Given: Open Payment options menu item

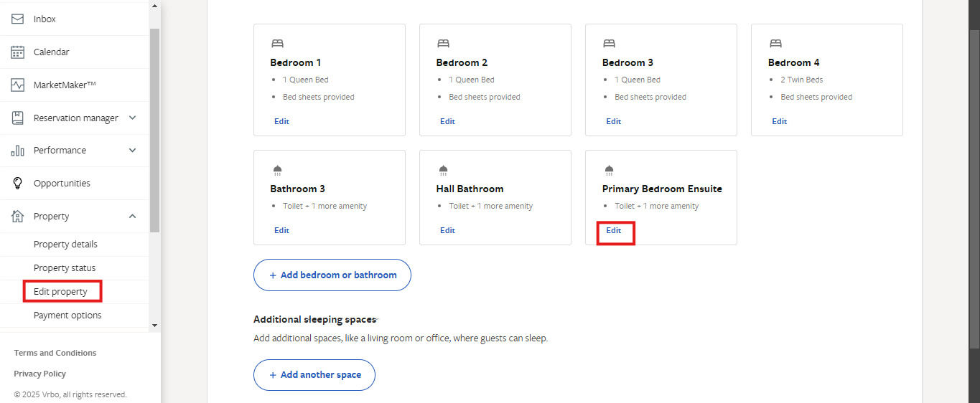Looking at the screenshot, I should tap(67, 316).
